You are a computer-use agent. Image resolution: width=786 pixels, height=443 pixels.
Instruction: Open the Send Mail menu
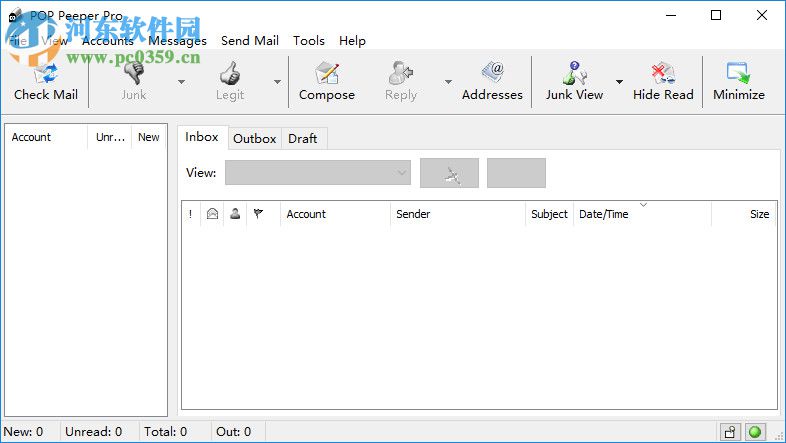pos(250,41)
